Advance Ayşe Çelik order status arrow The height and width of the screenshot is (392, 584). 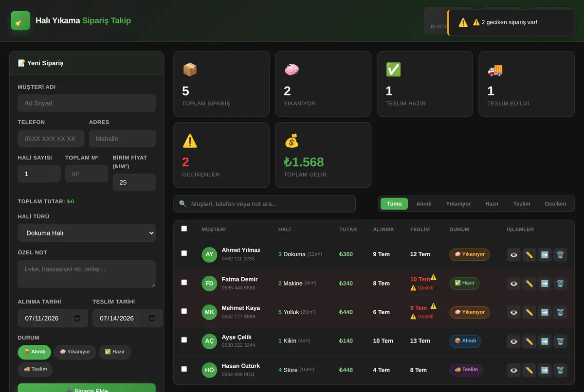click(x=545, y=341)
